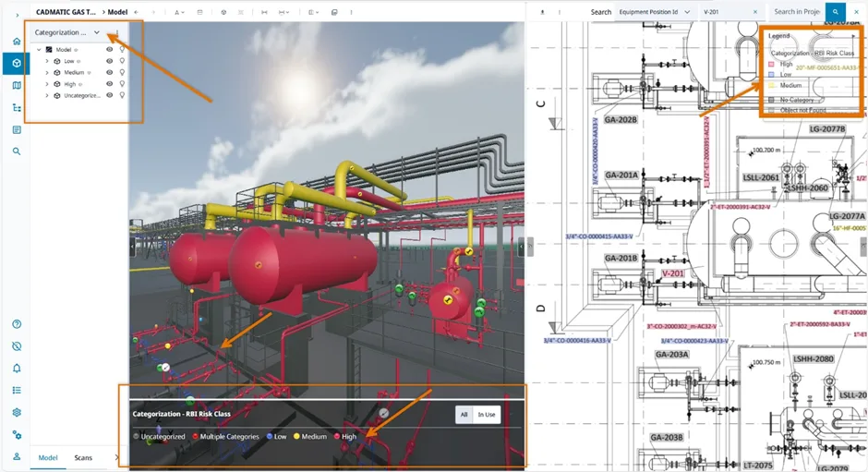Toggle the Medium category lightbulb highlight
The height and width of the screenshot is (472, 868).
pyautogui.click(x=122, y=72)
